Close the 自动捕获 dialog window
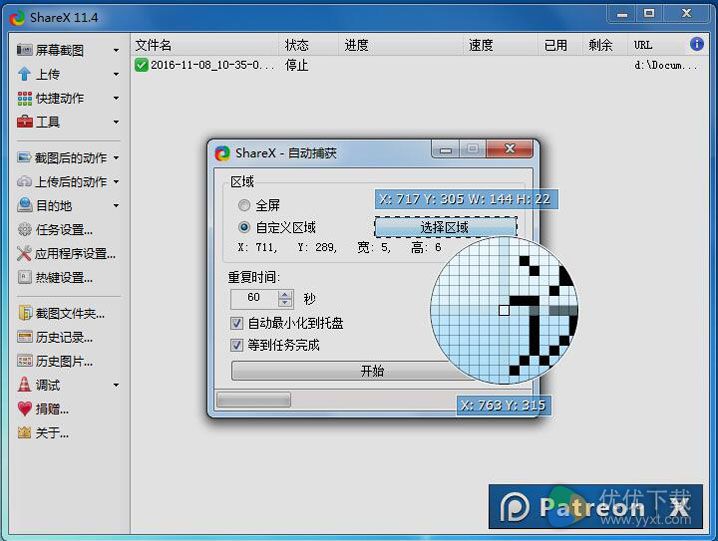This screenshot has height=541, width=718. point(510,148)
